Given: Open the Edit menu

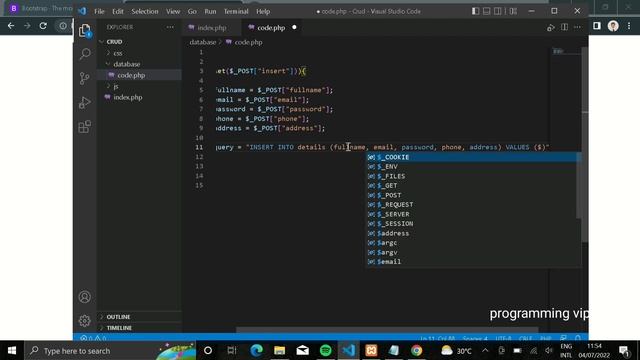Looking at the screenshot, I should 118,11.
